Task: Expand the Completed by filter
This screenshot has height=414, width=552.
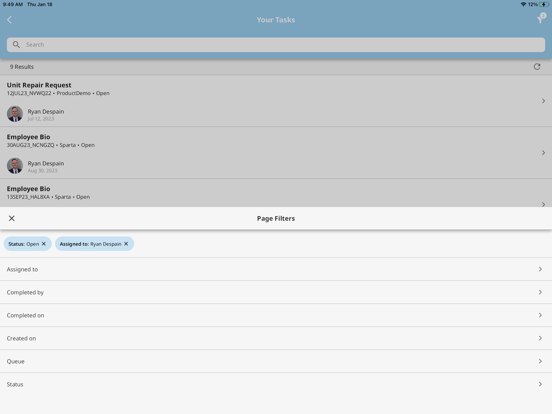Action: click(276, 292)
